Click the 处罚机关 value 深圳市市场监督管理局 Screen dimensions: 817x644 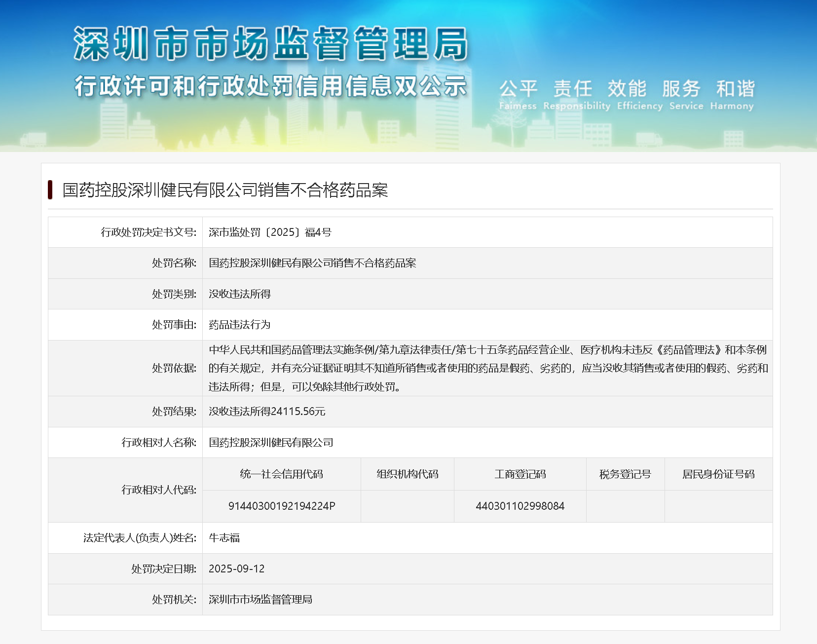(260, 600)
